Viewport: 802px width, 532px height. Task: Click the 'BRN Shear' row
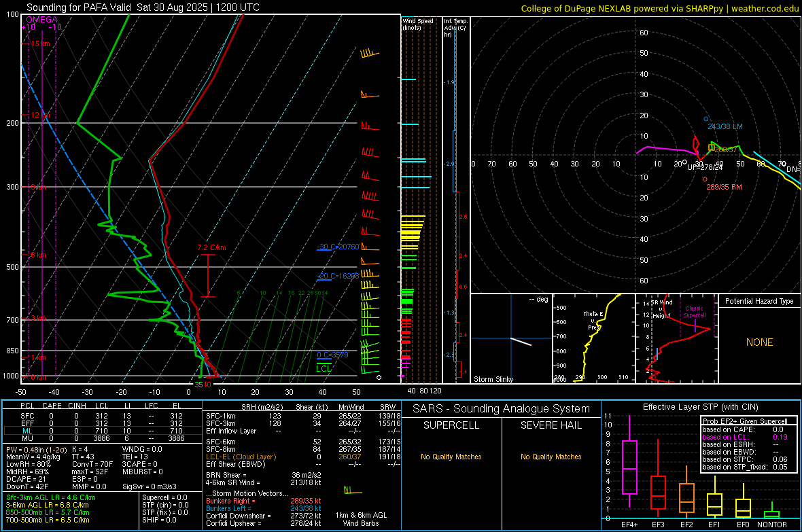pos(264,475)
